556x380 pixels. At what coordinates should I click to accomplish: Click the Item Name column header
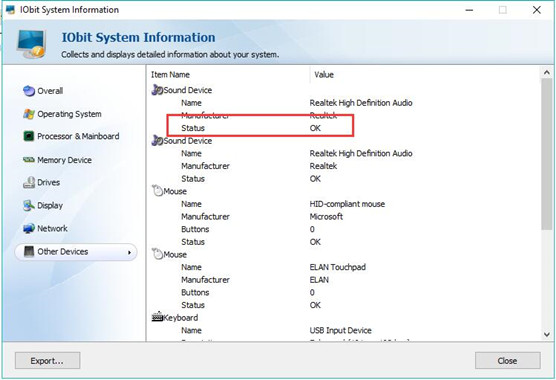(x=171, y=75)
